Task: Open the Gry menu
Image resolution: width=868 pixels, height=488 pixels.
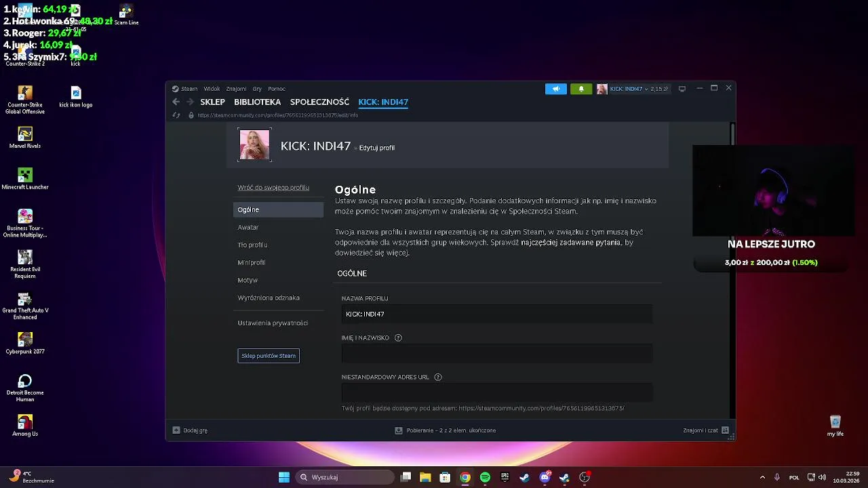Action: pyautogui.click(x=257, y=89)
